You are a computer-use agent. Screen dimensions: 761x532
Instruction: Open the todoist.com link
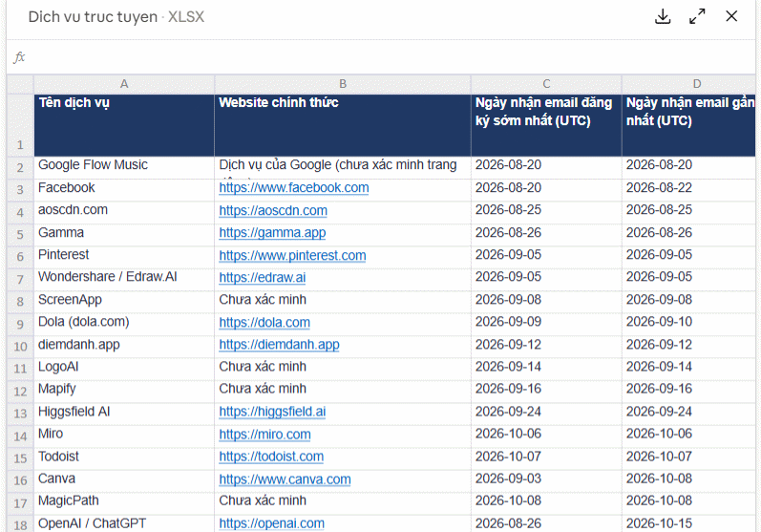pos(271,457)
